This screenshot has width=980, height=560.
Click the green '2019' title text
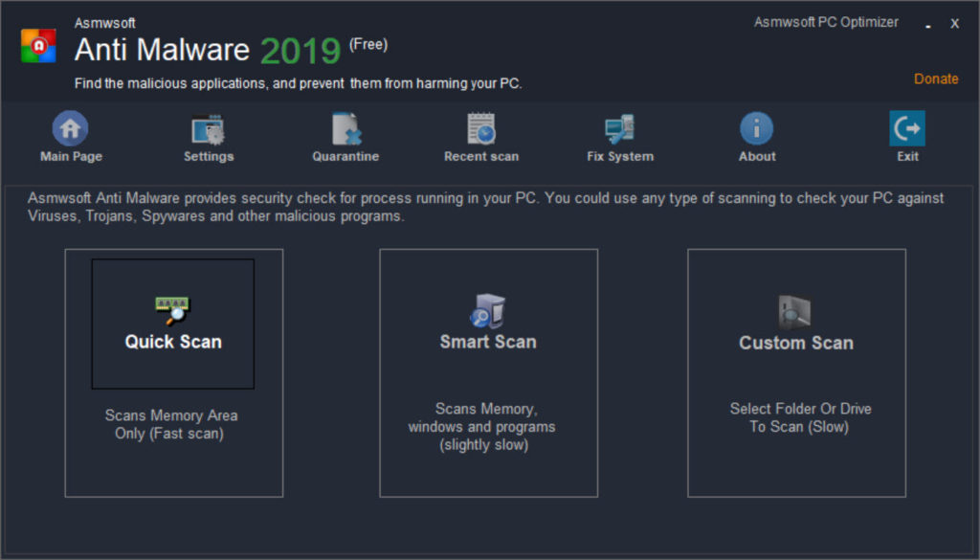(300, 51)
